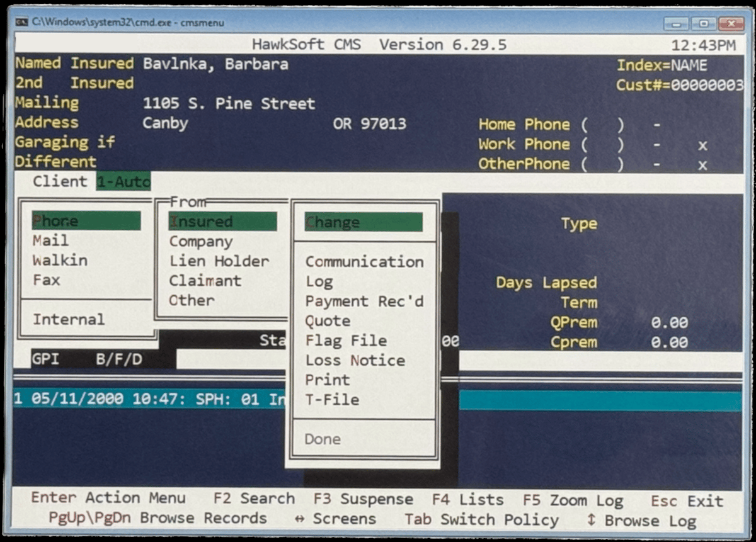The width and height of the screenshot is (756, 542).
Task: Click "Done" to close the action menu
Action: [x=323, y=439]
